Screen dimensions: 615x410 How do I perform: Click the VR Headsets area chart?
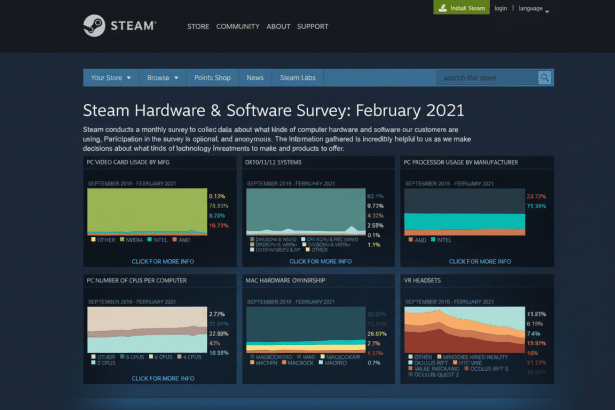point(464,330)
